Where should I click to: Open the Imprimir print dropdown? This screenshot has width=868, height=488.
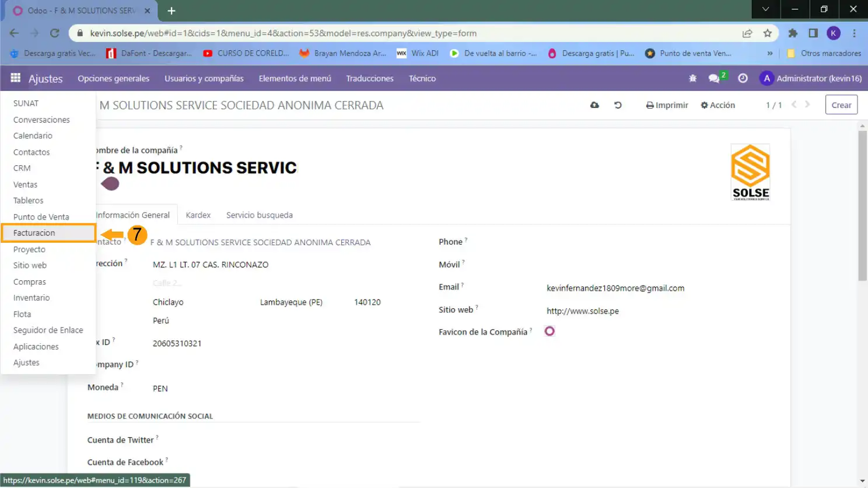tap(667, 105)
